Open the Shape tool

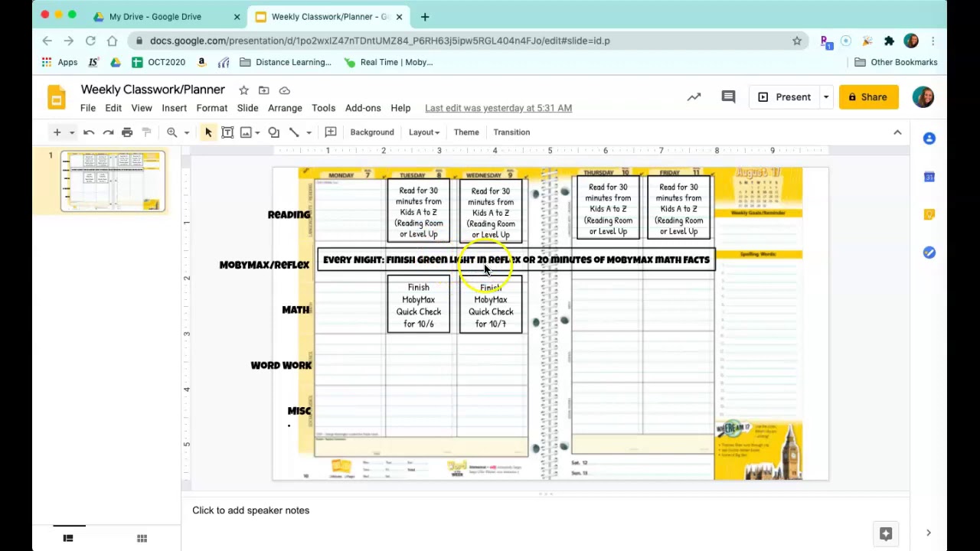[273, 132]
